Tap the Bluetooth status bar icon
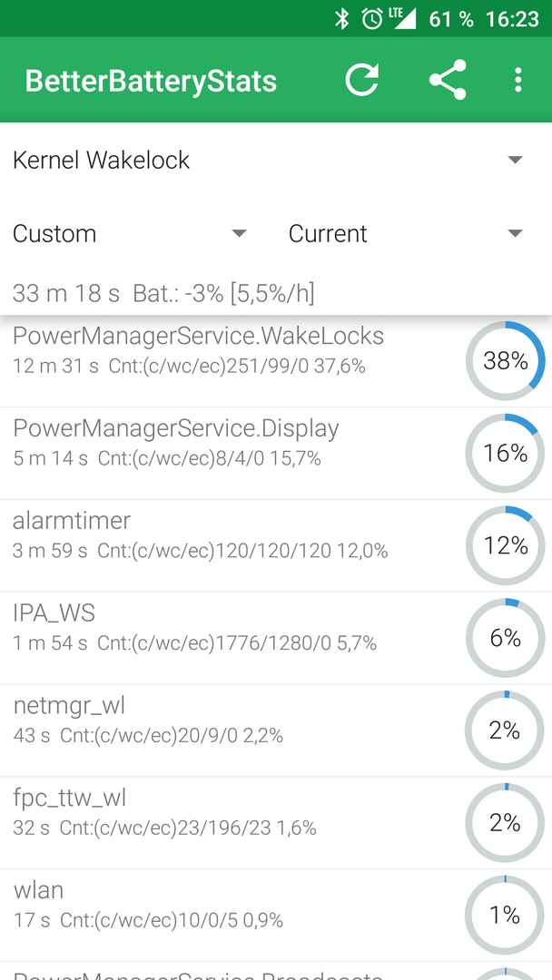 tap(341, 19)
